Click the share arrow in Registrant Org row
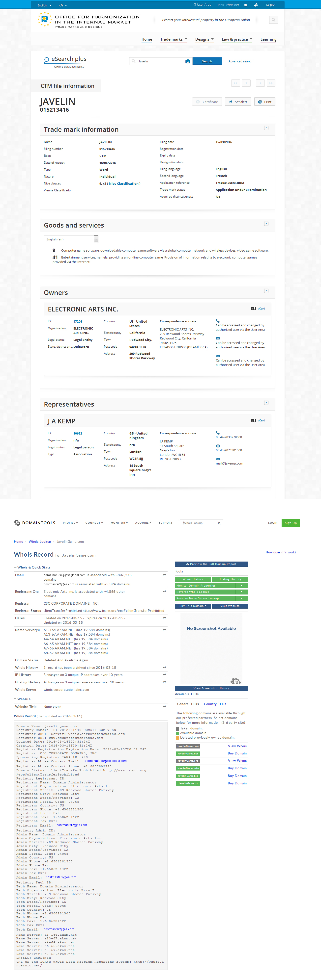This screenshot has height=980, width=321. pos(164,592)
